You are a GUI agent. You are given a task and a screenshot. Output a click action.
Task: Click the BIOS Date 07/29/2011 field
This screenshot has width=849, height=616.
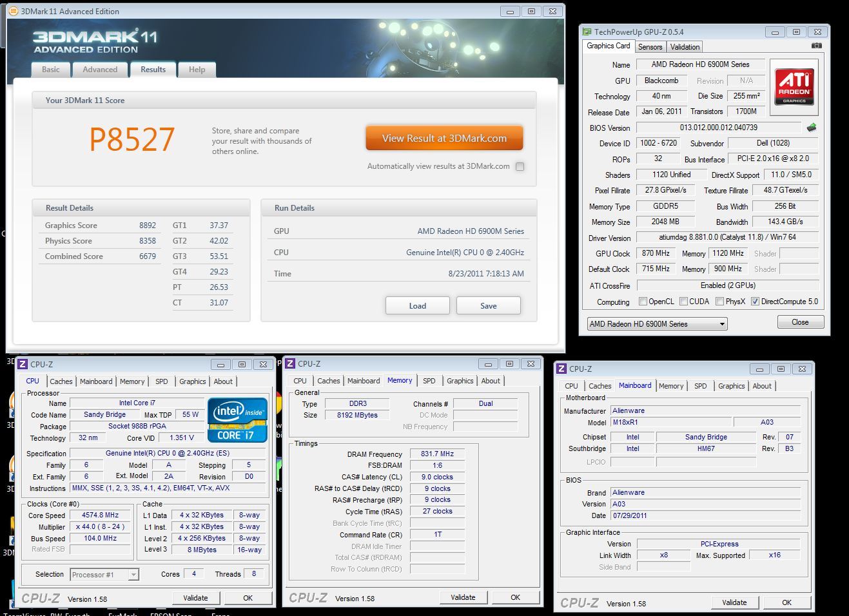click(x=705, y=515)
